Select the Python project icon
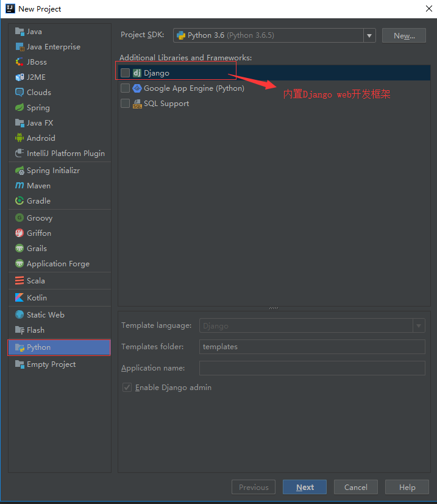Screen dimensions: 437x504 point(20,347)
